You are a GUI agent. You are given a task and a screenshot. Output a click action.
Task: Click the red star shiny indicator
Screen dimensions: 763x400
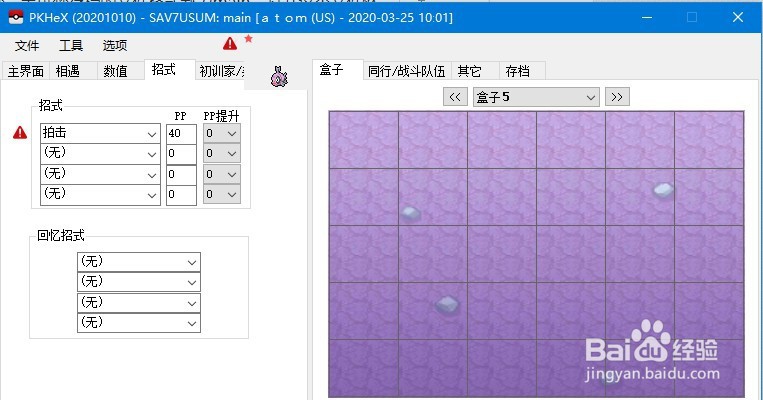pyautogui.click(x=248, y=38)
